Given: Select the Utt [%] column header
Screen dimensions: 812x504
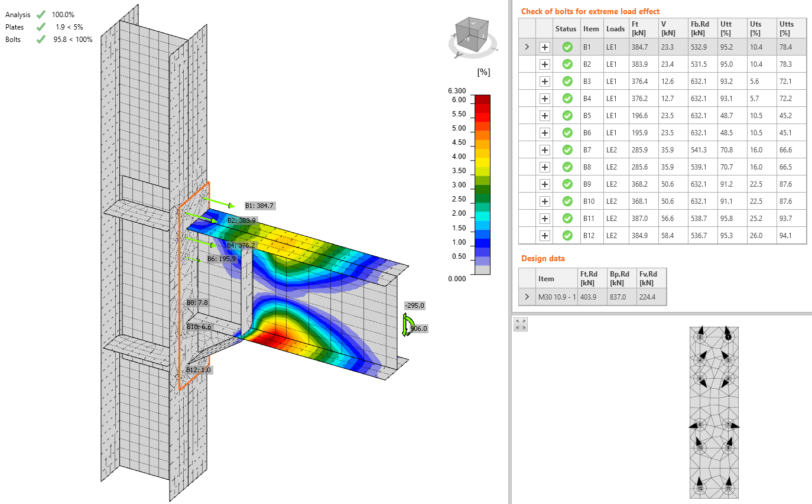Looking at the screenshot, I should [731, 28].
